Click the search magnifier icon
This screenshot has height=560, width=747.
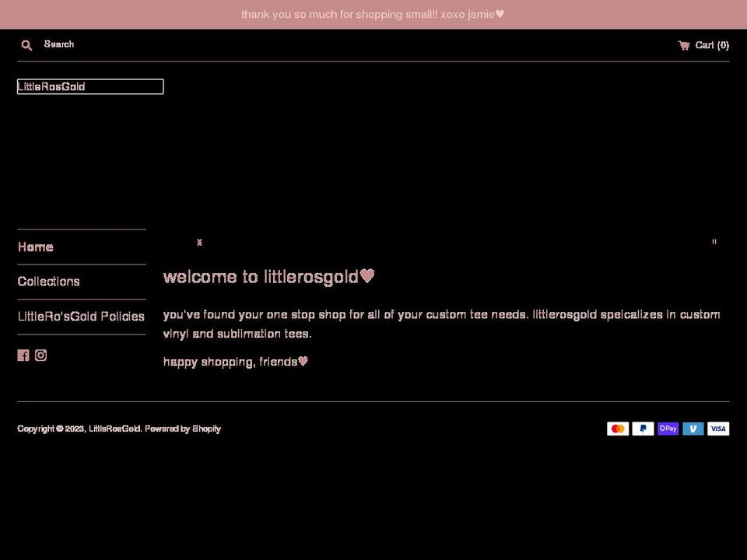[x=26, y=44]
